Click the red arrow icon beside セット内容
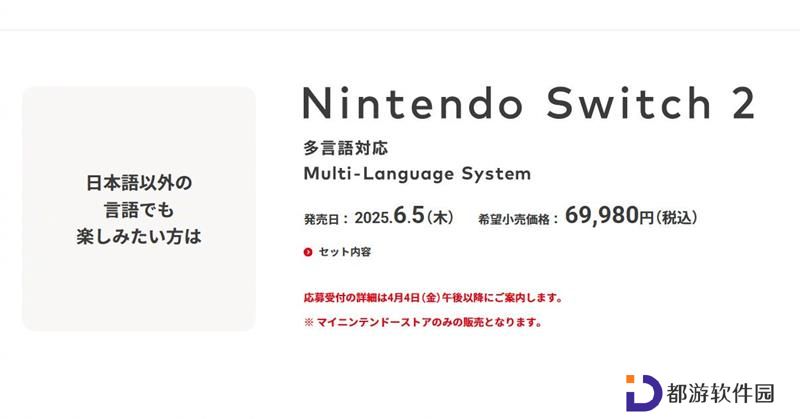This screenshot has height=419, width=800. 308,252
